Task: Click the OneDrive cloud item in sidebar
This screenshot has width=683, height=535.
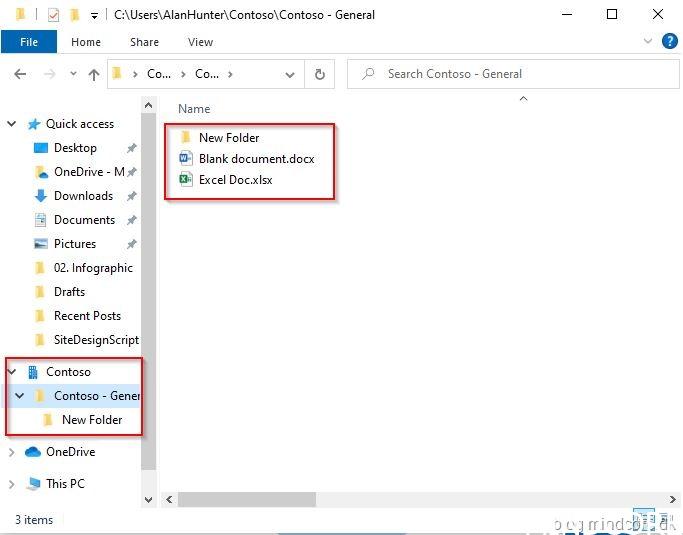Action: (x=70, y=452)
